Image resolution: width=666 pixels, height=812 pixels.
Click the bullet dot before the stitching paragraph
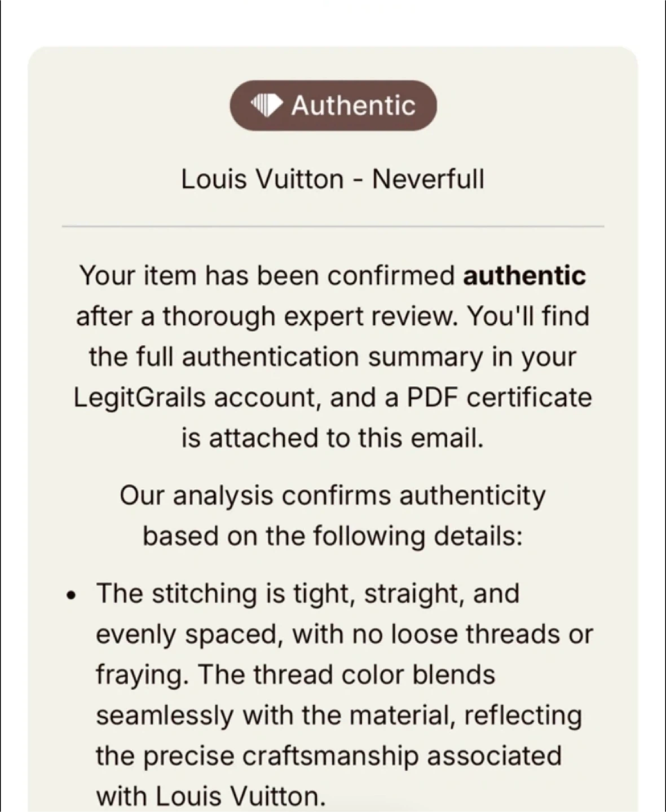pyautogui.click(x=71, y=595)
